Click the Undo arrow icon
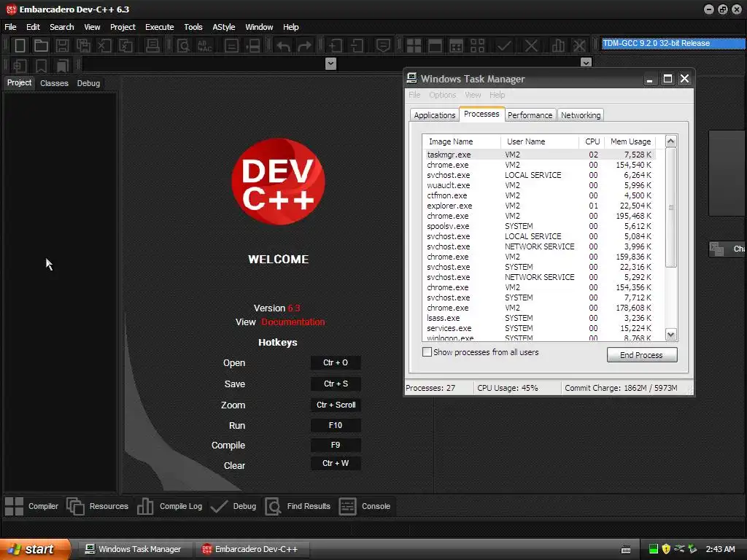The width and height of the screenshot is (747, 560). (284, 46)
